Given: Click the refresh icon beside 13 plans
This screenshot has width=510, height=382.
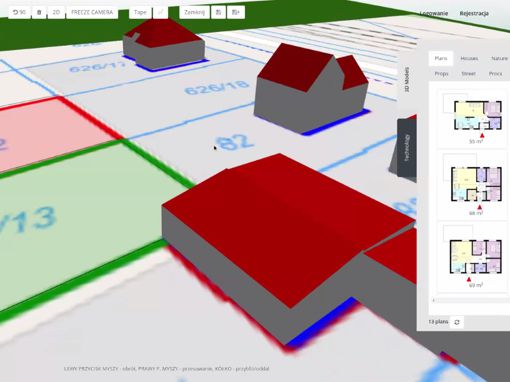Looking at the screenshot, I should click(x=457, y=322).
